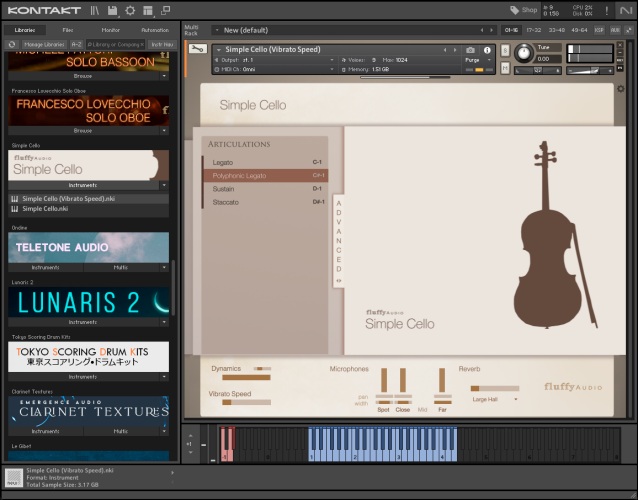Toggle the Far microphone
The image size is (638, 500).
coord(441,408)
